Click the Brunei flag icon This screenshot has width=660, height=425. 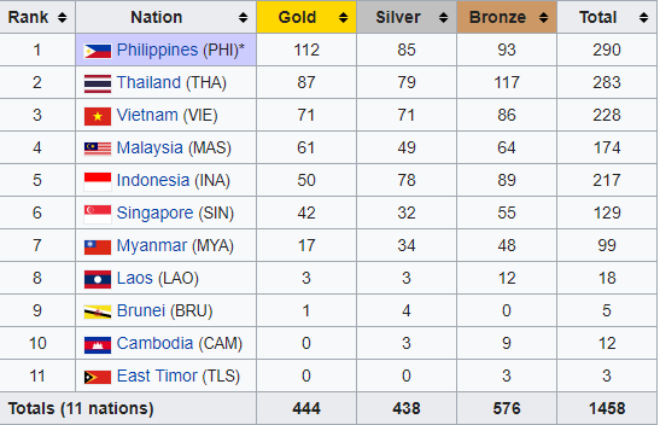98,312
